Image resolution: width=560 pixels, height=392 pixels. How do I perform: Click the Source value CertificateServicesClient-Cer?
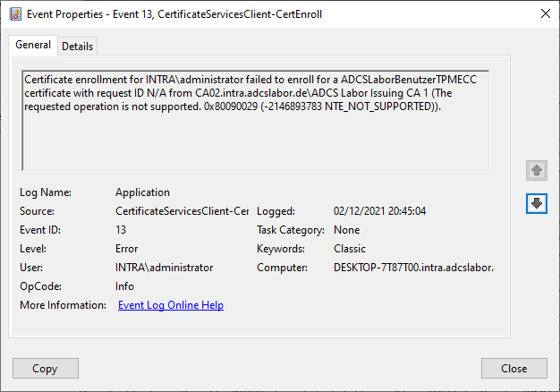[x=182, y=211]
